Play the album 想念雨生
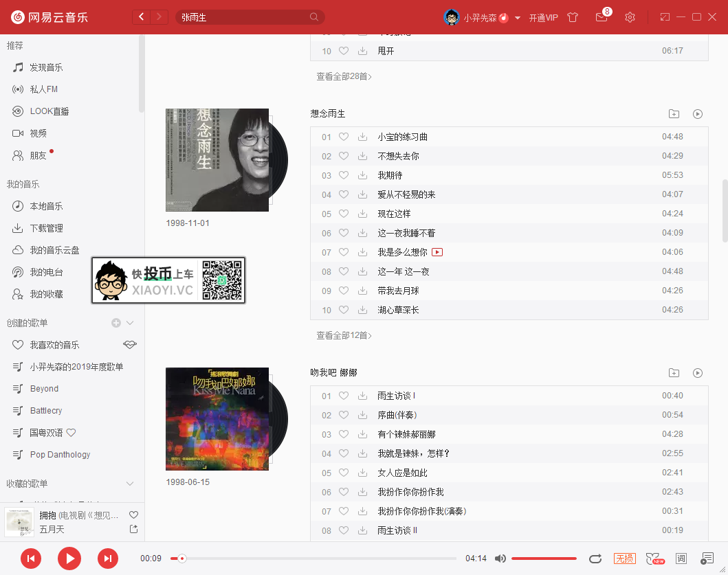This screenshot has width=728, height=575. [x=697, y=114]
